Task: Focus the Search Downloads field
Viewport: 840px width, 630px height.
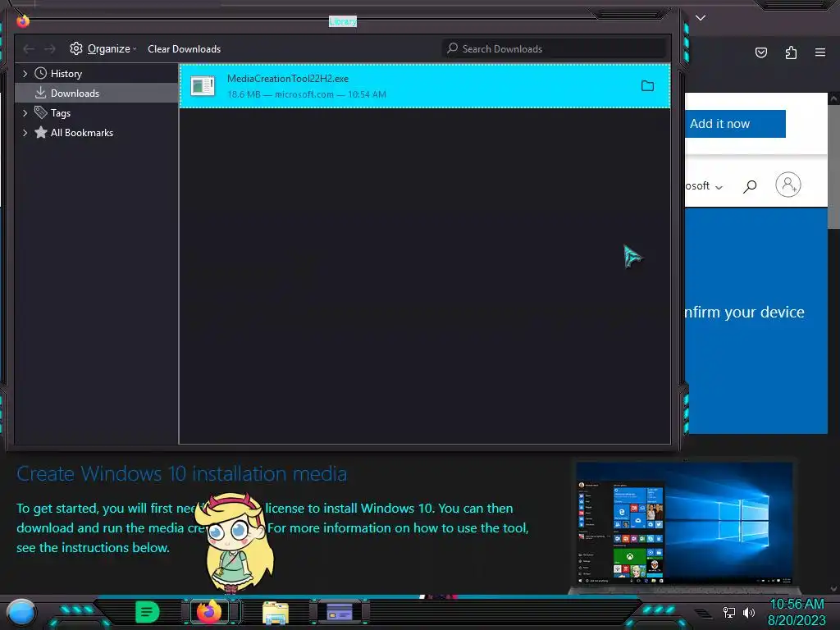Action: (554, 48)
